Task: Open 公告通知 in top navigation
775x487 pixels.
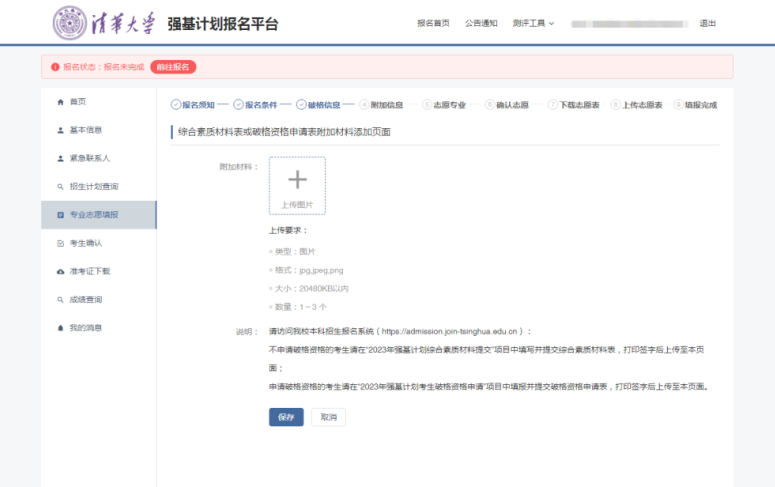Action: click(481, 23)
